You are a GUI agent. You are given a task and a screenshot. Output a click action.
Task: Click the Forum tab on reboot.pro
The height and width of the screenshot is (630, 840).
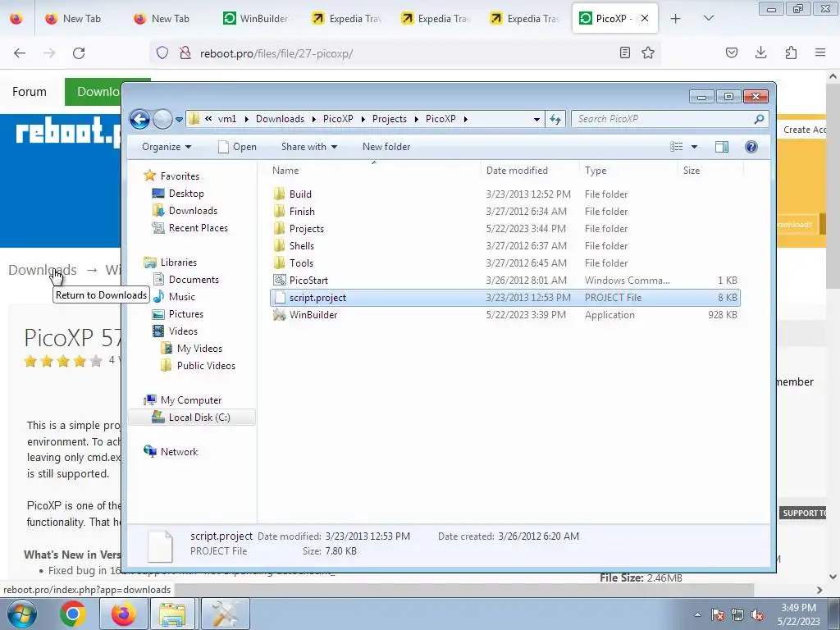pyautogui.click(x=29, y=92)
